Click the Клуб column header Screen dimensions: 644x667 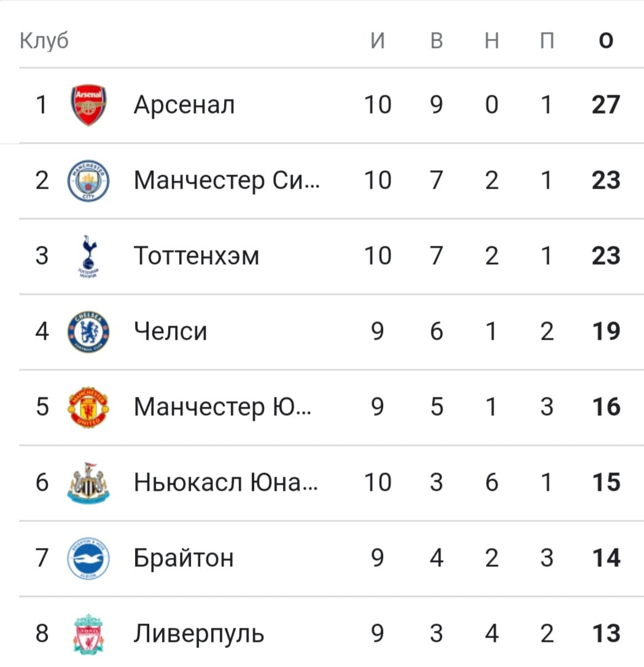click(44, 41)
